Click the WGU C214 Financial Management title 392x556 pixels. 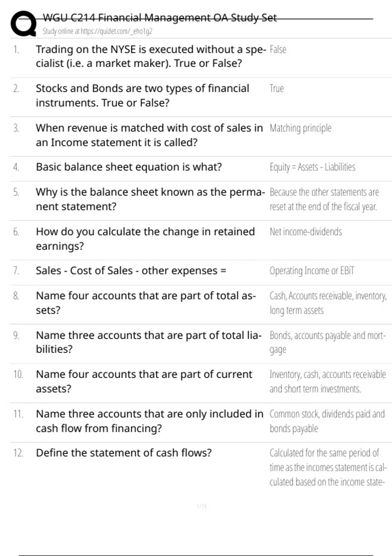coord(160,17)
